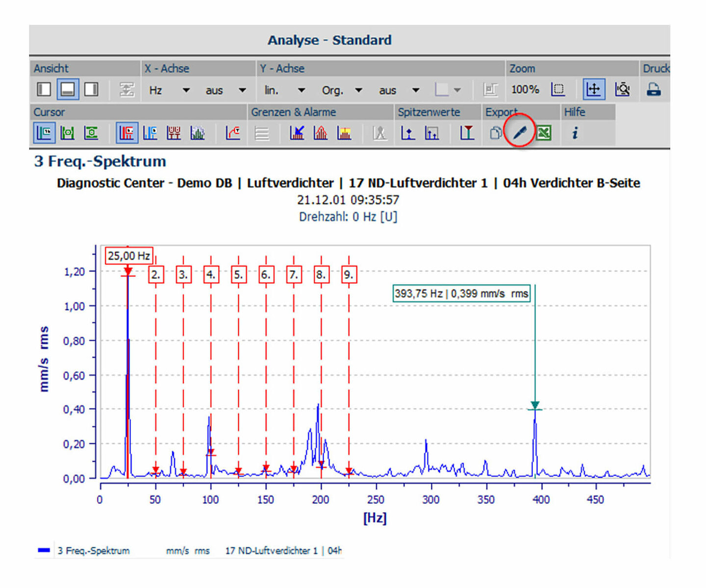
Task: Click the greyed axis scaling icon before Zoom
Action: tap(490, 90)
